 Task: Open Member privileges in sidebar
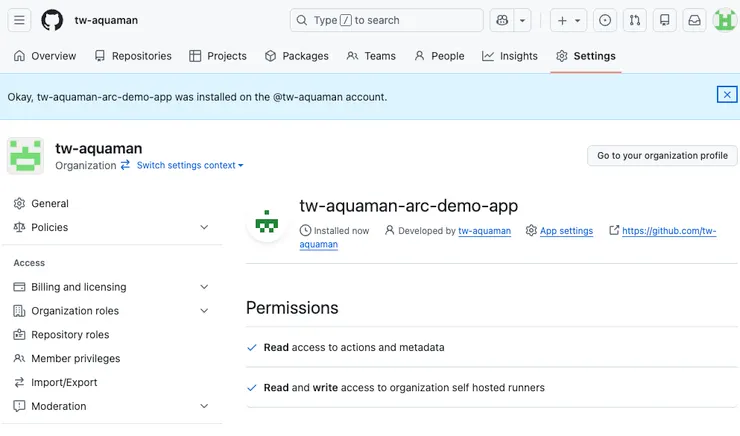(x=75, y=358)
